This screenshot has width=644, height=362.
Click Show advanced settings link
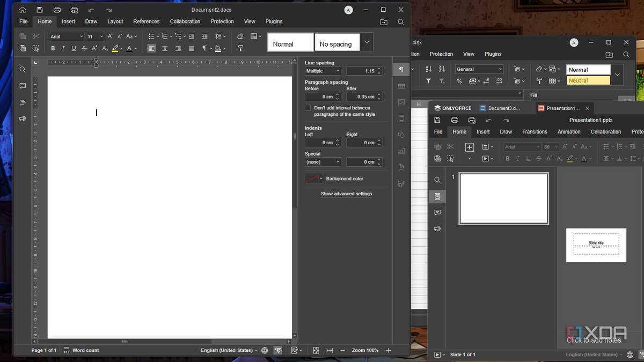click(346, 194)
